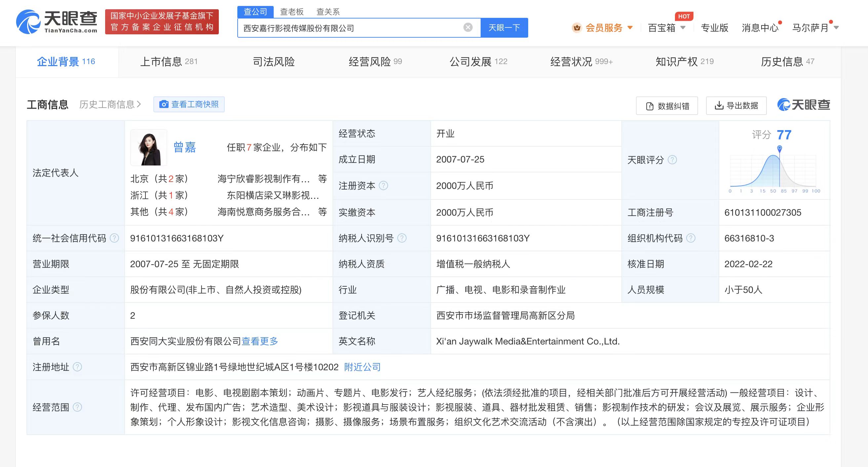This screenshot has width=868, height=467.
Task: Switch to the 公司发展 tab
Action: tap(479, 62)
